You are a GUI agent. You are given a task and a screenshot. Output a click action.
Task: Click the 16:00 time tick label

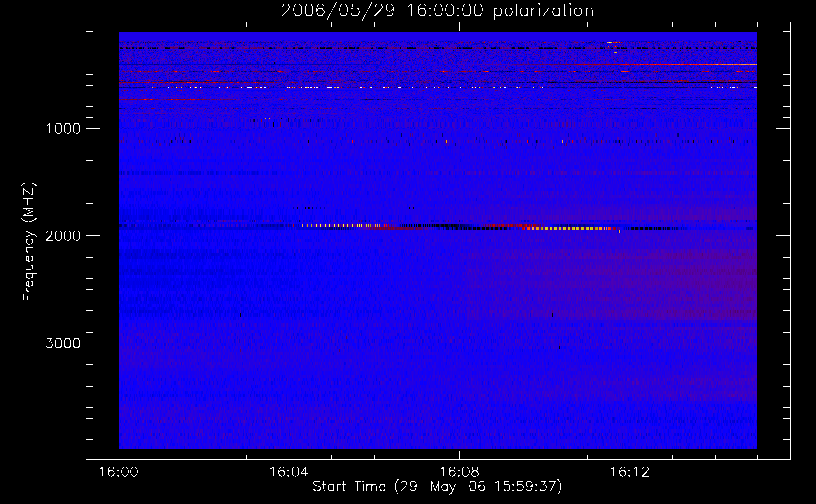click(x=119, y=472)
